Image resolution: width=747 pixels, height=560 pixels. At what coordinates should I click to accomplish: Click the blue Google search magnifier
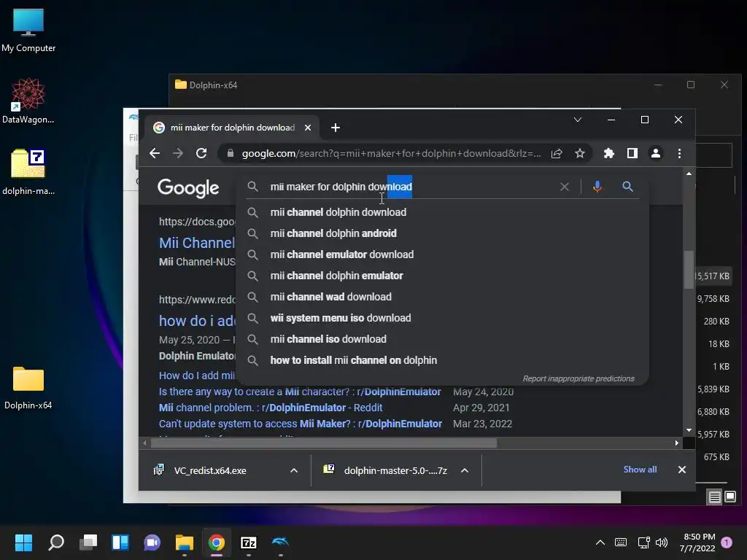[x=628, y=187]
